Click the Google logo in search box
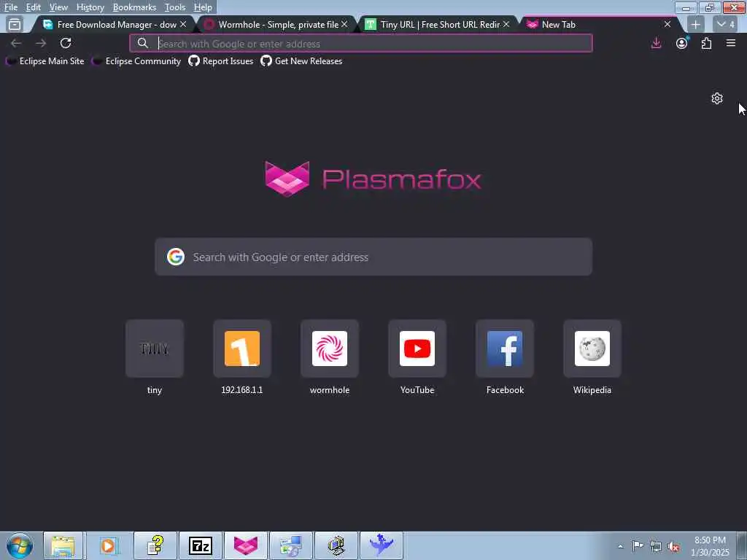747x560 pixels. tap(176, 257)
